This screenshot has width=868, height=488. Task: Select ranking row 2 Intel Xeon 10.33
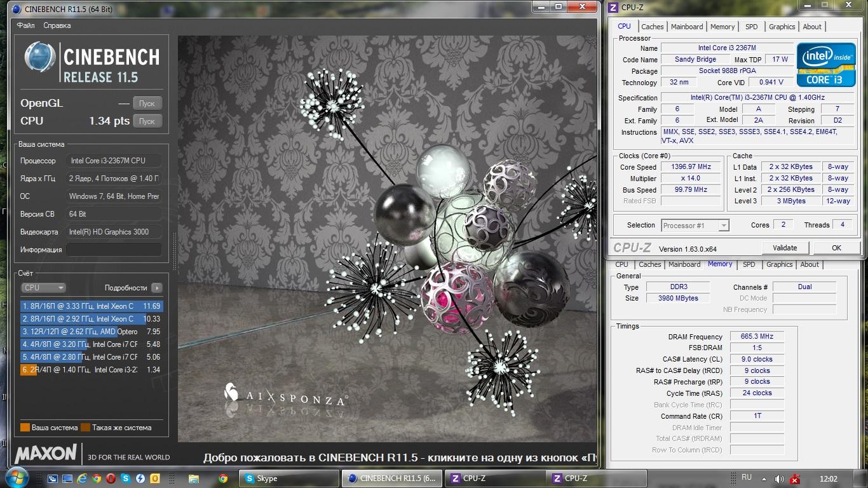pyautogui.click(x=92, y=319)
